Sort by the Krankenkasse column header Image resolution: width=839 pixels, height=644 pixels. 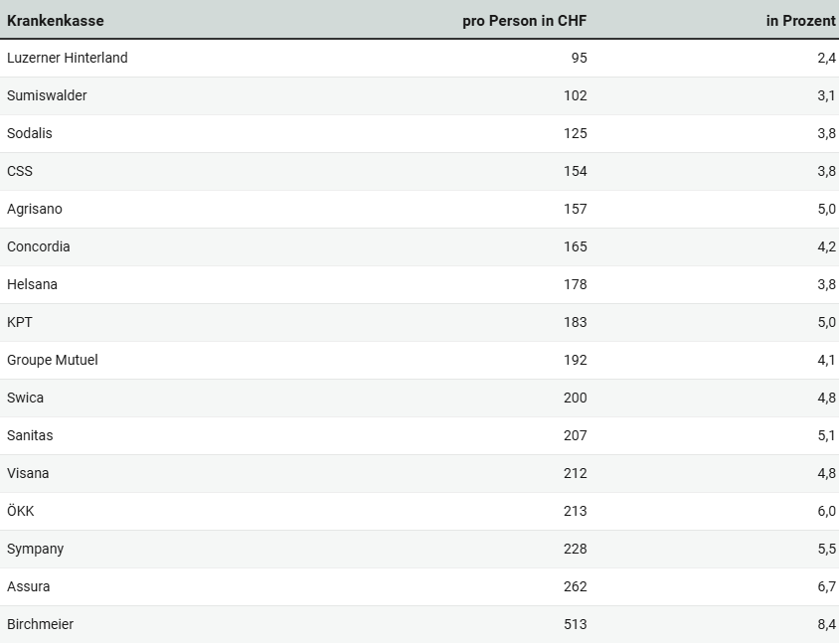pyautogui.click(x=56, y=21)
